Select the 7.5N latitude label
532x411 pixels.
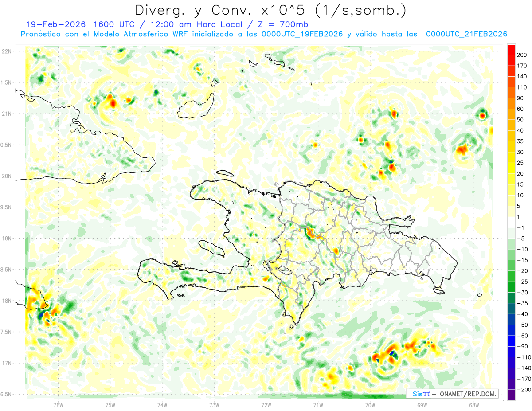click(x=6, y=332)
